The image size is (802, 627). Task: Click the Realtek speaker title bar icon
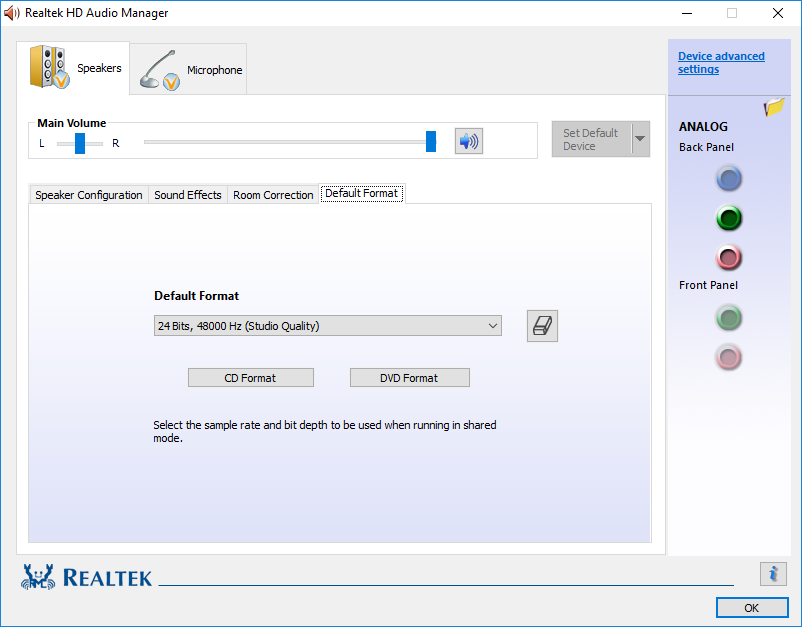pyautogui.click(x=11, y=13)
